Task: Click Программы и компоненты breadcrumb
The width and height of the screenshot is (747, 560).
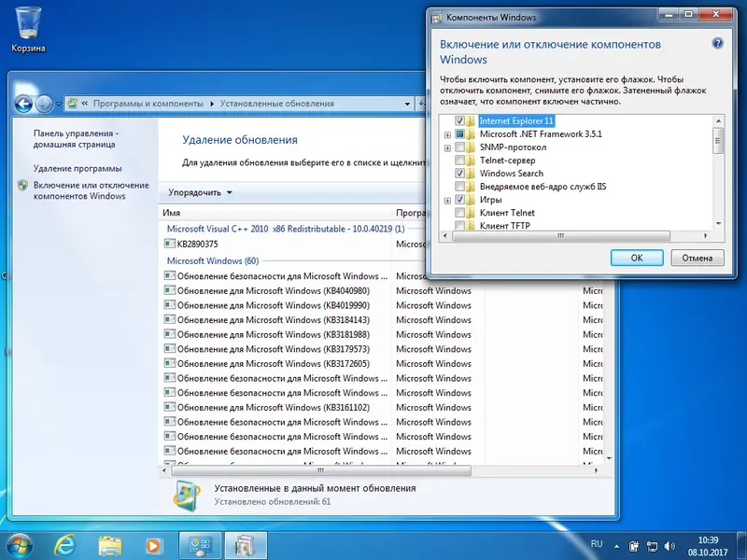Action: point(148,104)
